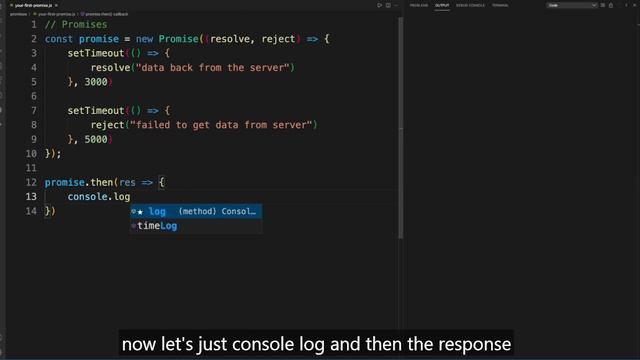The height and width of the screenshot is (360, 640).
Task: Click line number 13 in gutter
Action: pyautogui.click(x=31, y=197)
